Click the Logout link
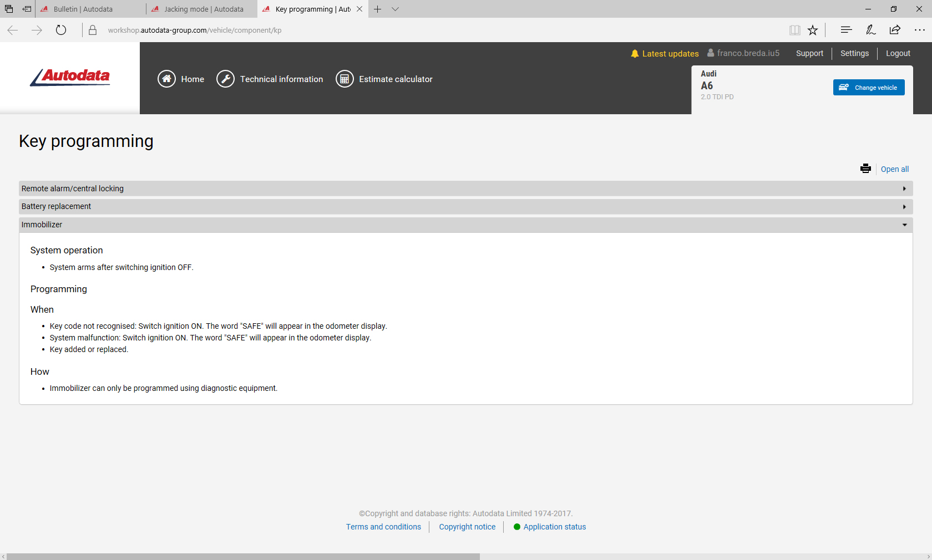The image size is (932, 560). (x=898, y=53)
